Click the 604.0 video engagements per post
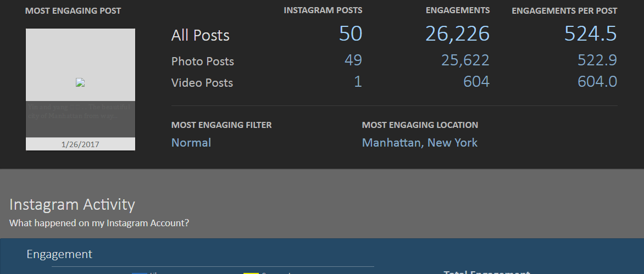 pos(597,82)
